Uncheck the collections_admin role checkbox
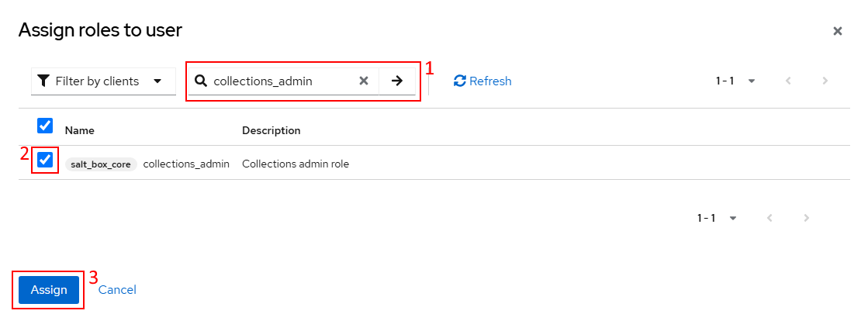The image size is (868, 321). [45, 160]
